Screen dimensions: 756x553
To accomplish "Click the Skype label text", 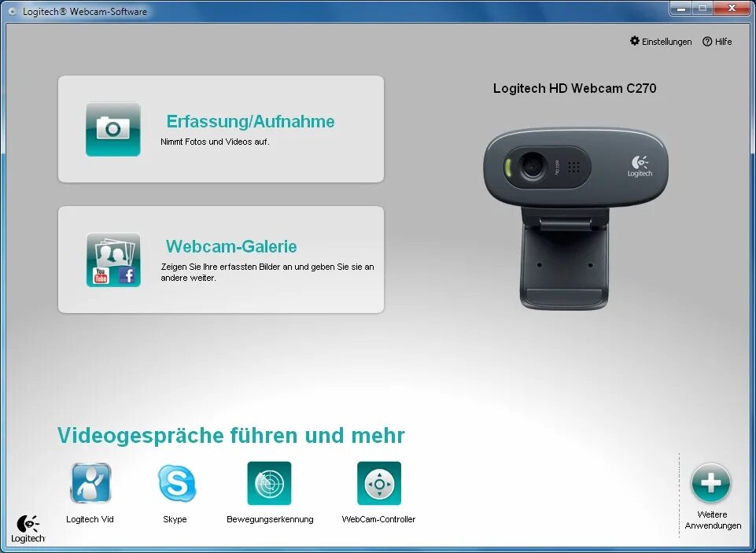I will [x=175, y=520].
